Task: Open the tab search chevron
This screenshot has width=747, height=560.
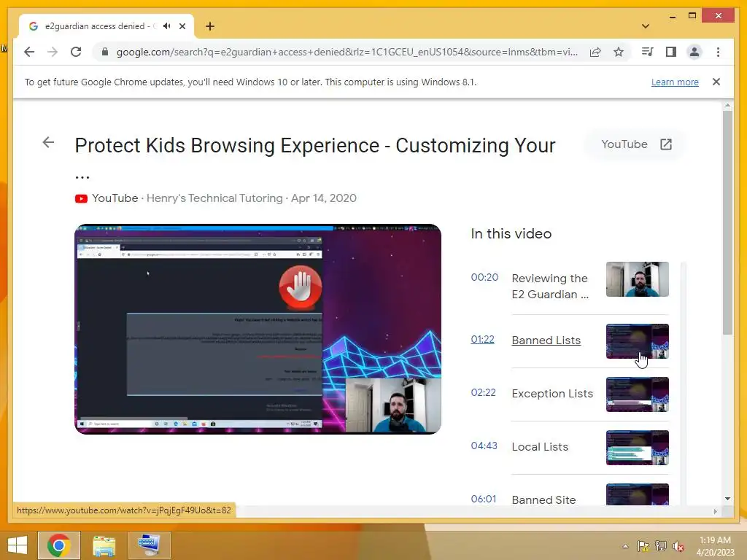Action: [646, 26]
